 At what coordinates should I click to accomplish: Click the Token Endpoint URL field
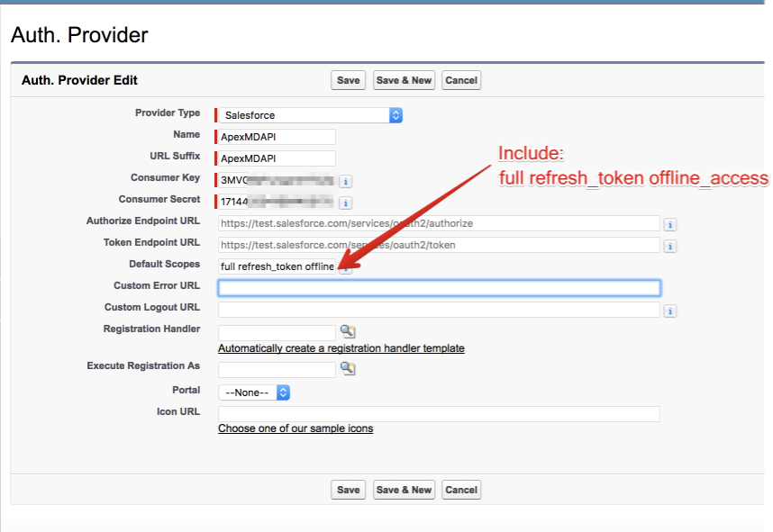(x=439, y=245)
